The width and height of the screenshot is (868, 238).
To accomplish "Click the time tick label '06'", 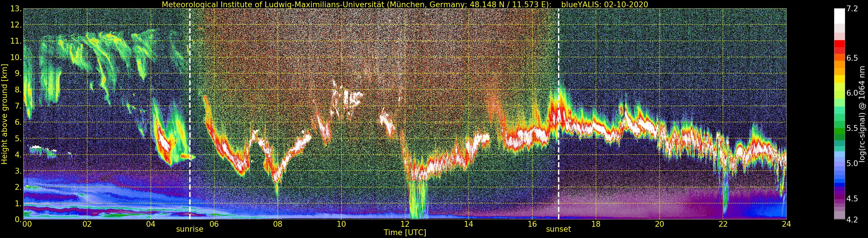I will tap(214, 224).
